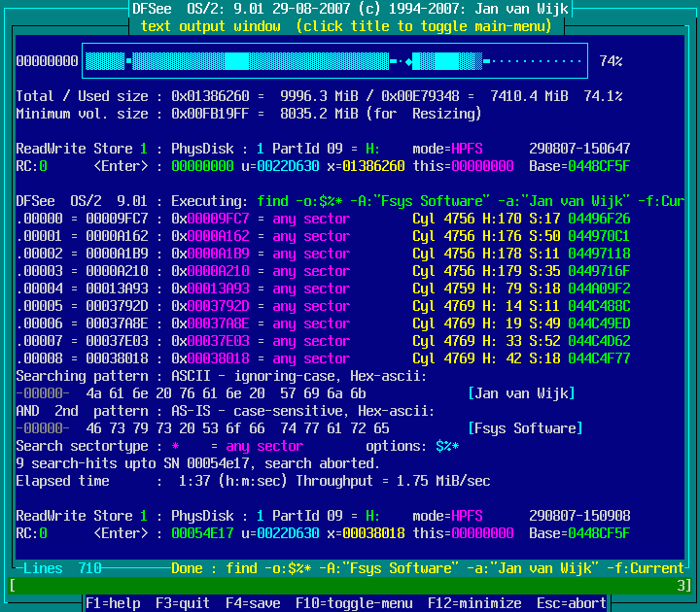Image resolution: width=700 pixels, height=612 pixels.
Task: Click Cyl 4759 H: 79 S:18 geometry text
Action: pos(486,289)
